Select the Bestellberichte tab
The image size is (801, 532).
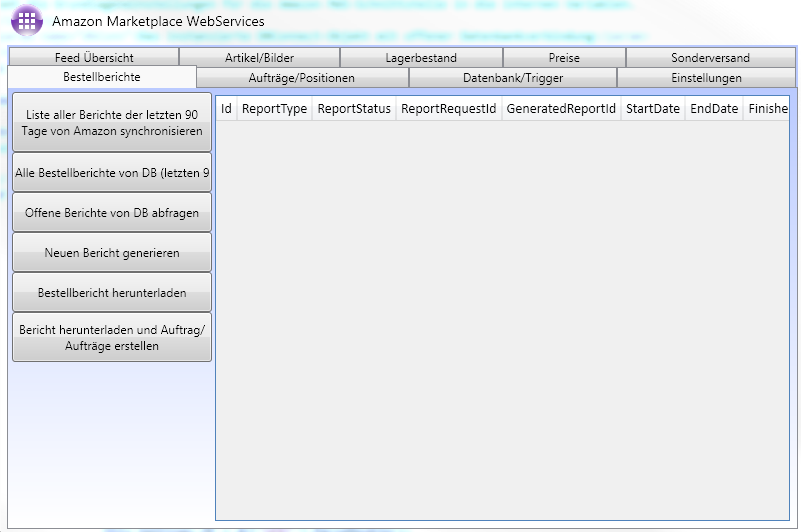[x=101, y=77]
